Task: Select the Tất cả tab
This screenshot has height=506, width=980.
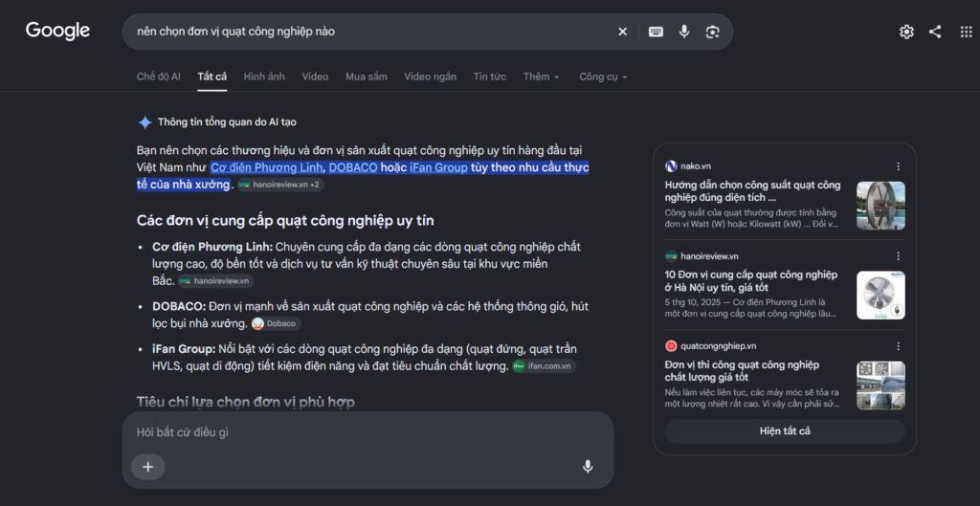Action: tap(212, 77)
